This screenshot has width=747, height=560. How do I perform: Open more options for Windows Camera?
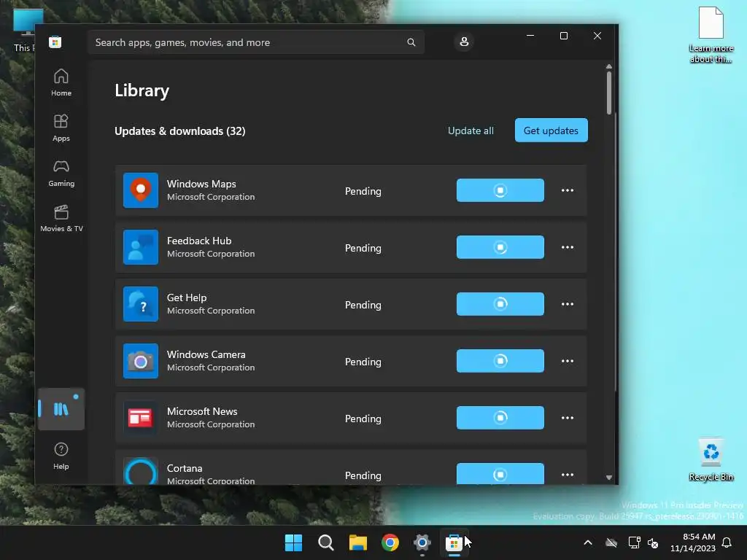(x=568, y=361)
